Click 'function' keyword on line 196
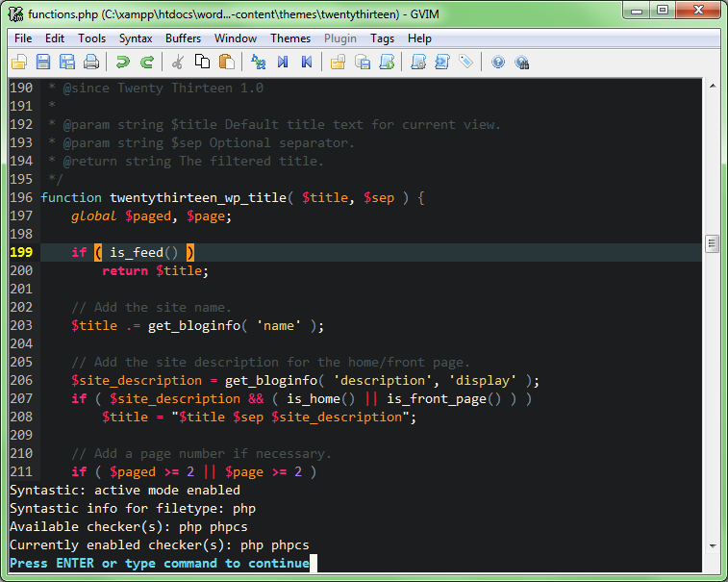728x582 pixels. tap(71, 197)
